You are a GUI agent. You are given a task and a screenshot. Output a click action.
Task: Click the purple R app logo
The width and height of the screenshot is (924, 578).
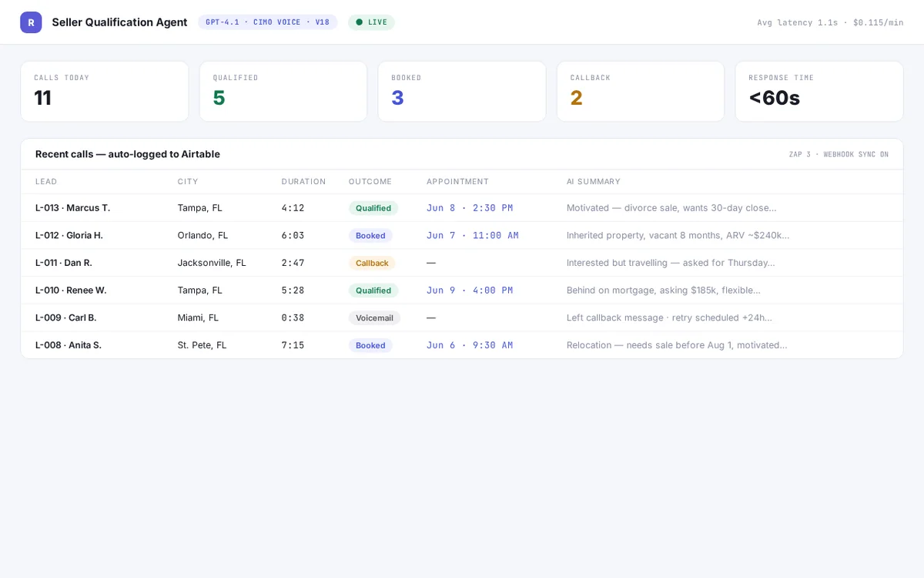31,22
